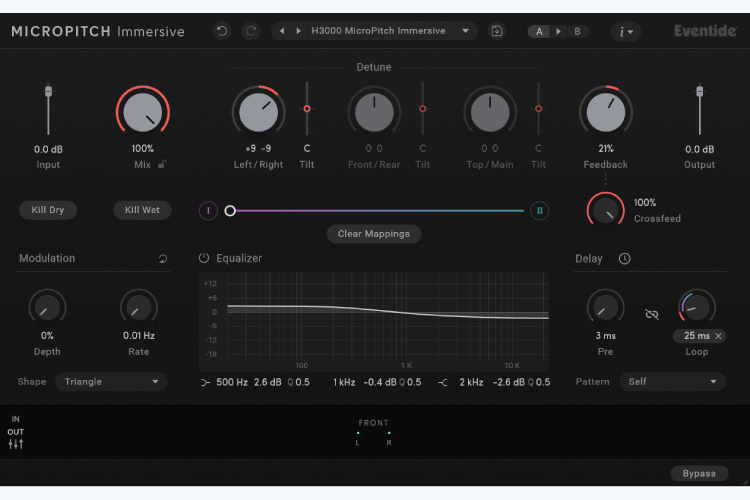Copy A to B with the arrow button
The width and height of the screenshot is (750, 500).
click(x=558, y=32)
